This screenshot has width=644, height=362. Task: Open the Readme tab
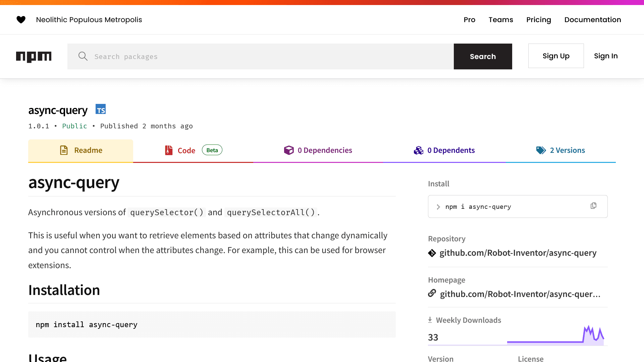coord(80,150)
